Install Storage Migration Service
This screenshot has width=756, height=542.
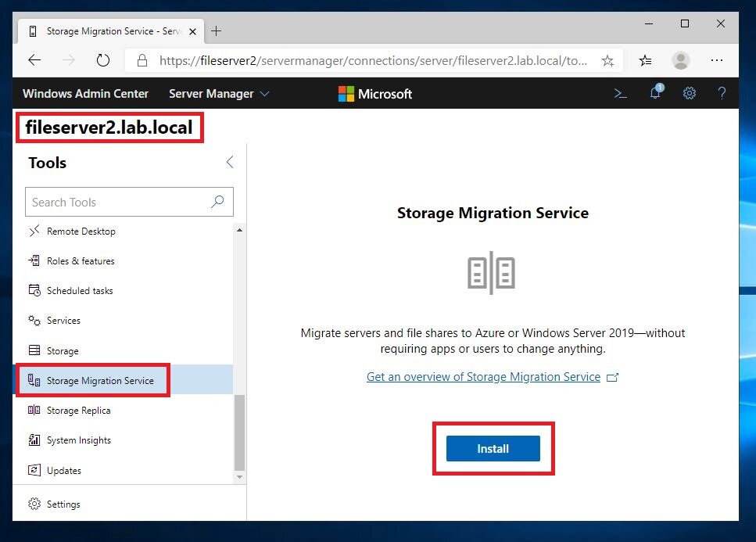[493, 448]
